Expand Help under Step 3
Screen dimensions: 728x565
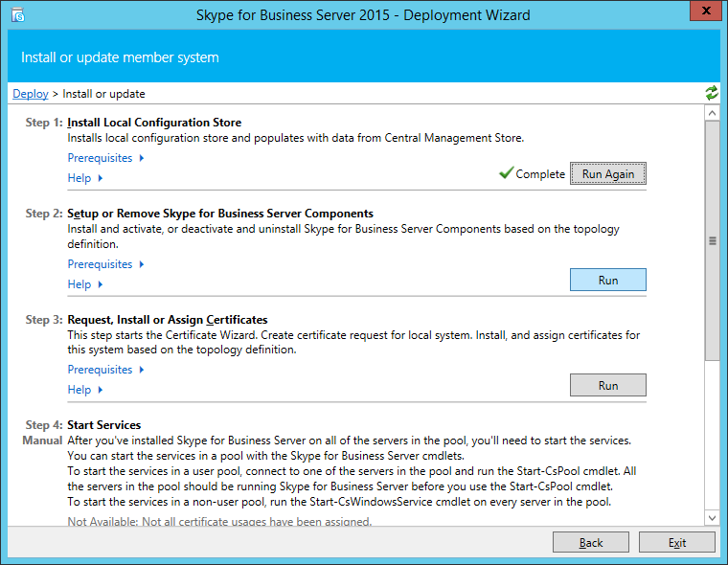85,390
